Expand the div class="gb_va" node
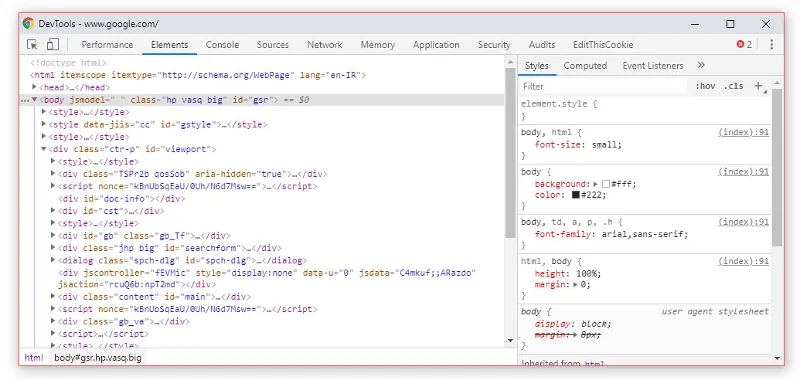 pos(53,321)
